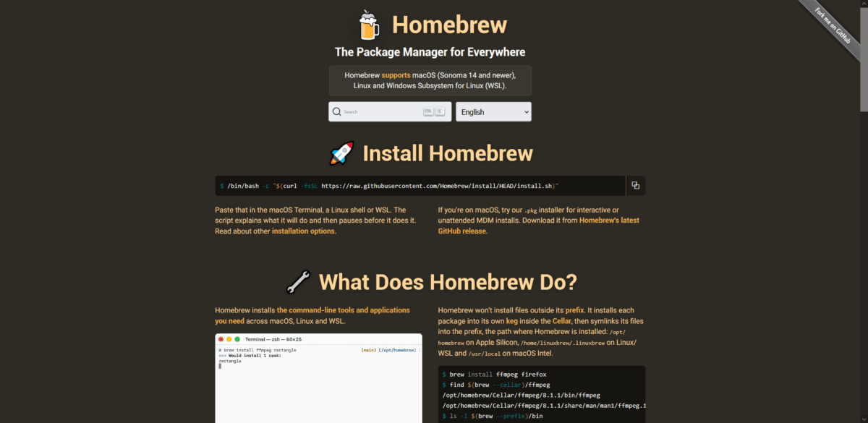Viewport: 868px width, 423px height.
Task: Click the yellow minimize dot in Terminal image
Action: click(229, 339)
